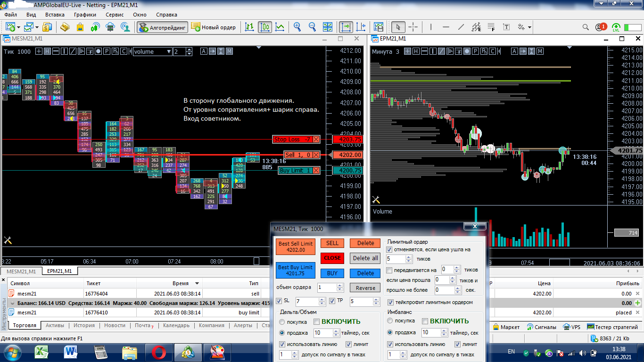Viewport: 644px width, 362px height.
Task: Click the blue BUY button
Action: tap(332, 273)
